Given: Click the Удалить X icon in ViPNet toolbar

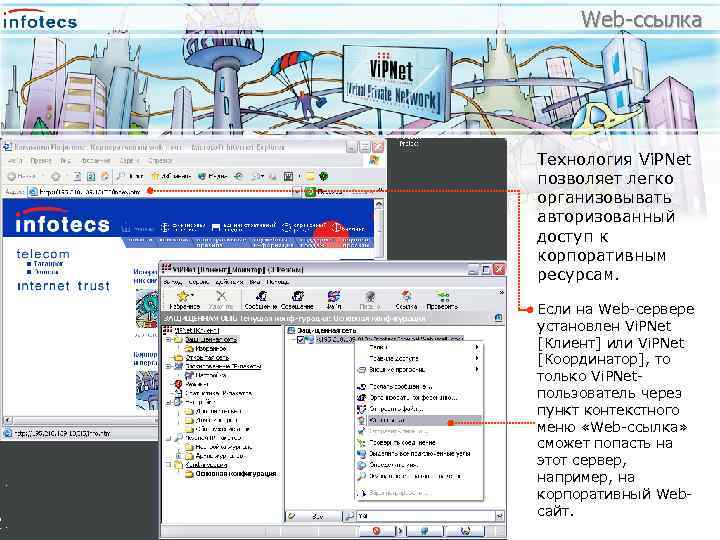Looking at the screenshot, I should tap(221, 297).
